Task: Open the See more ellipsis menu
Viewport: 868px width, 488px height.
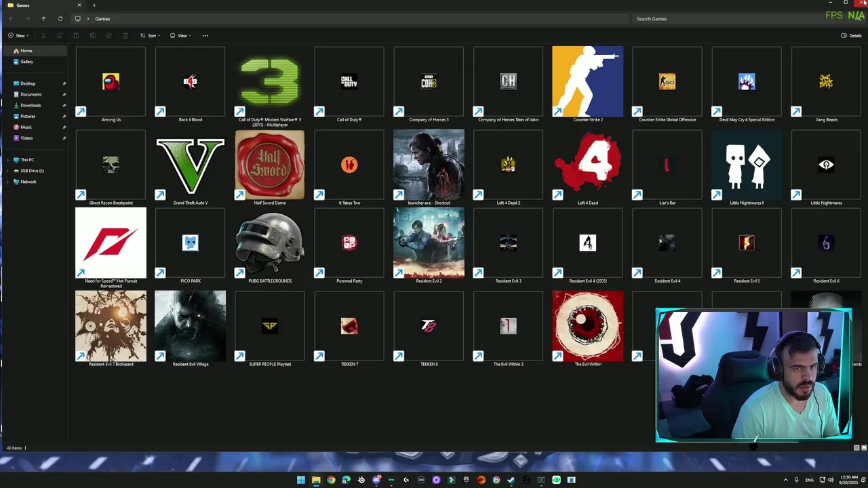Action: click(205, 35)
